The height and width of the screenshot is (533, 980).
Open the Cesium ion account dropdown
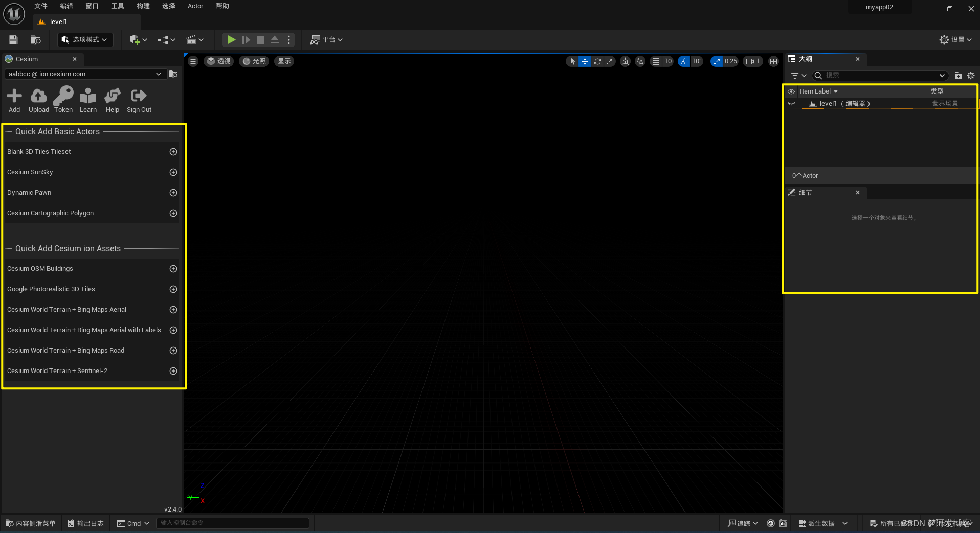point(85,74)
